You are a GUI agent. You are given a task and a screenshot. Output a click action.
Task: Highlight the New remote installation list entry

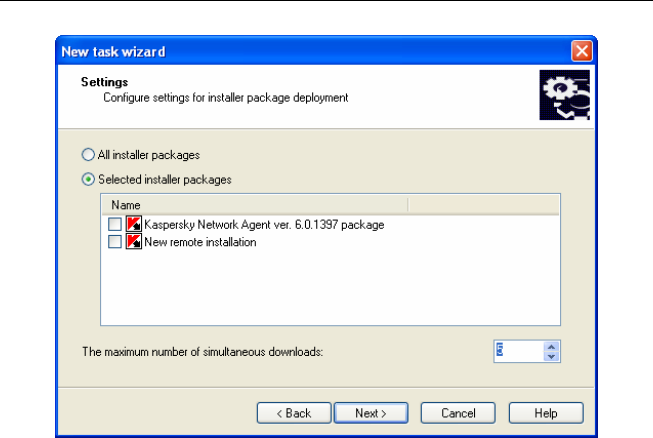pyautogui.click(x=200, y=242)
